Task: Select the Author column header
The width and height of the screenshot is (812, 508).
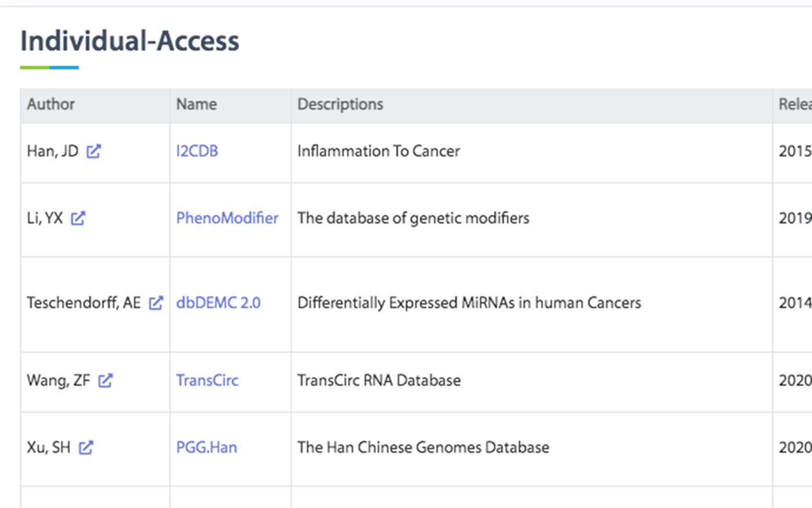Action: [95, 105]
